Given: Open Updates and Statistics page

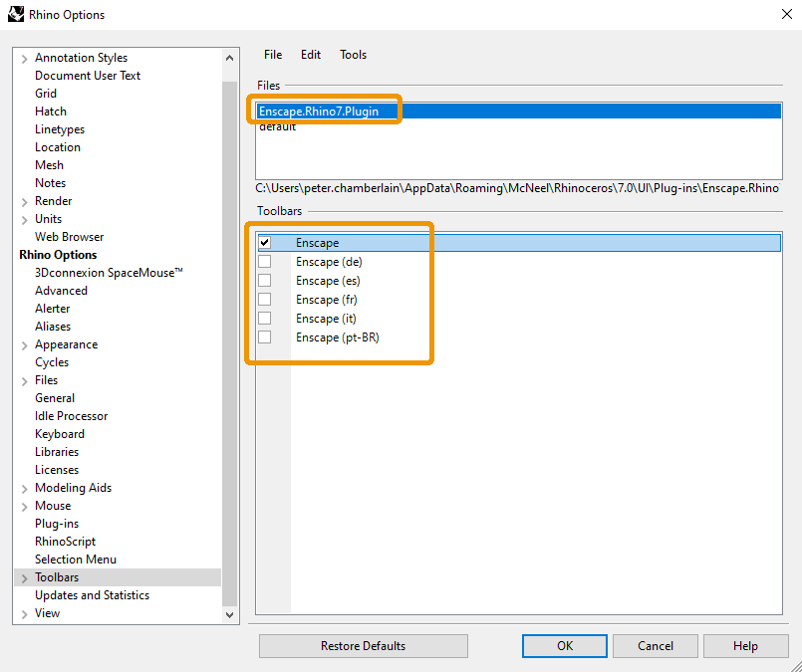Looking at the screenshot, I should tap(92, 595).
